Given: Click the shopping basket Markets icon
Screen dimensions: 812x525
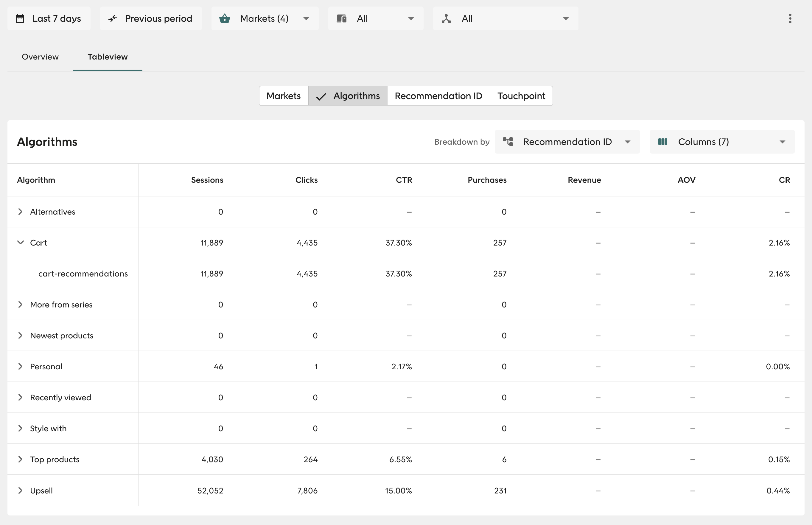Looking at the screenshot, I should coord(225,18).
